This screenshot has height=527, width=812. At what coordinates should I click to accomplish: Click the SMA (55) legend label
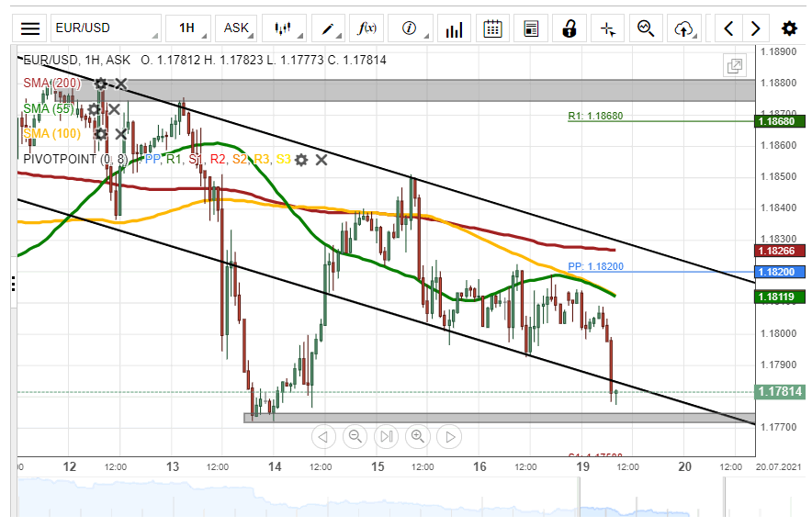coord(48,108)
